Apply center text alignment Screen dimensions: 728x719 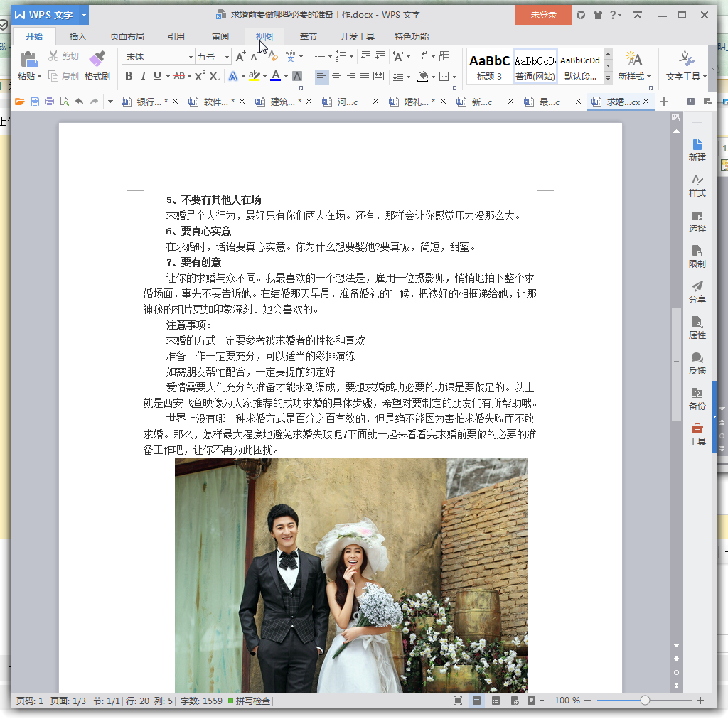(x=336, y=76)
